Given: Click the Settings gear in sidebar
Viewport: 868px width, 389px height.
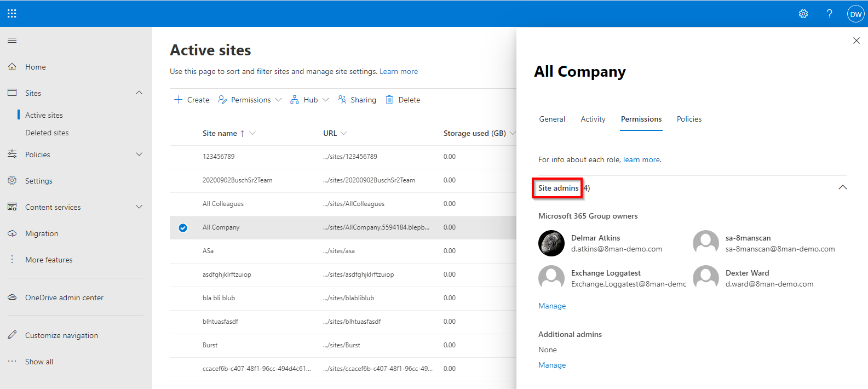Looking at the screenshot, I should tap(12, 180).
